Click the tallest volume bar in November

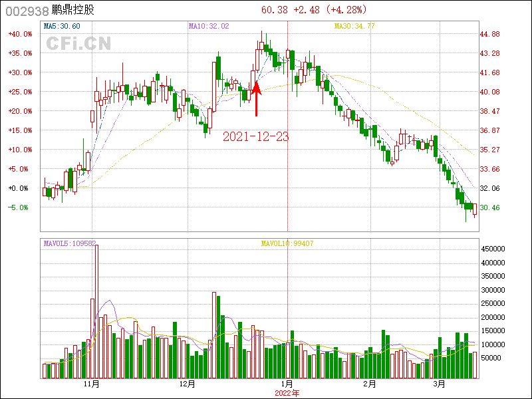click(x=96, y=312)
